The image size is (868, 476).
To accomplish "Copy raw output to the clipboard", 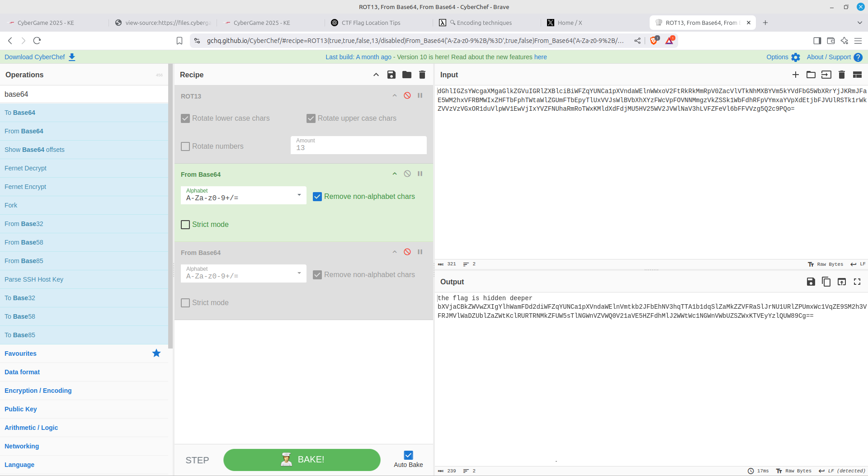I will click(826, 282).
